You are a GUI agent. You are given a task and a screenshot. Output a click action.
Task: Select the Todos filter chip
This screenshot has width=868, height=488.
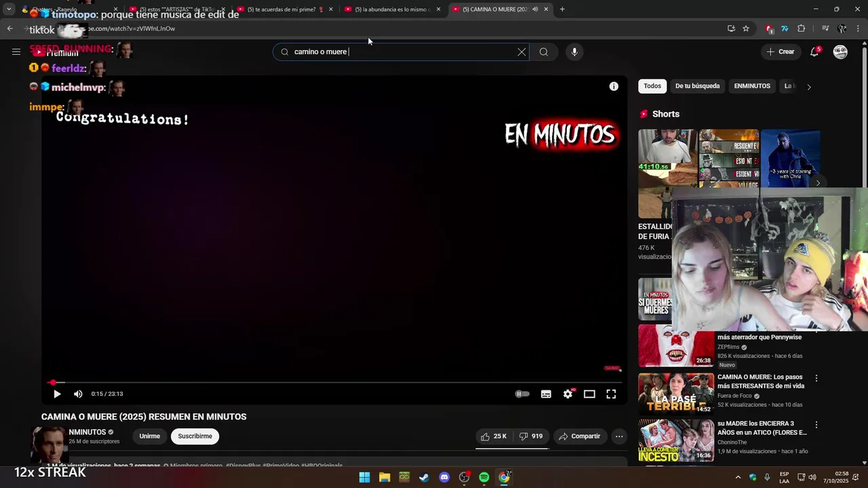tap(652, 86)
